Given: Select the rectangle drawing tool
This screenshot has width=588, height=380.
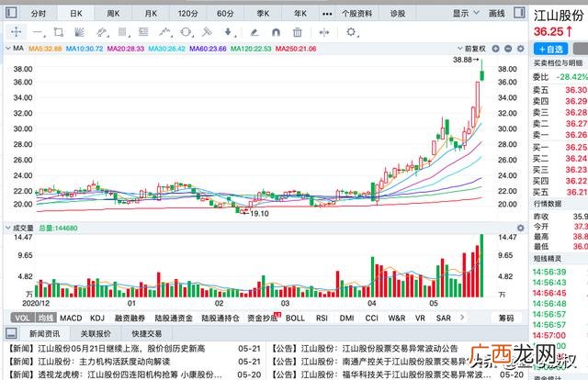Looking at the screenshot, I should click(59, 32).
